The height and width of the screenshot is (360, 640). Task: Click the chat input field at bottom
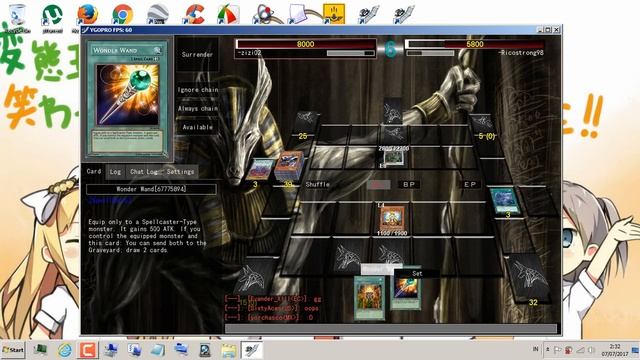pos(391,329)
